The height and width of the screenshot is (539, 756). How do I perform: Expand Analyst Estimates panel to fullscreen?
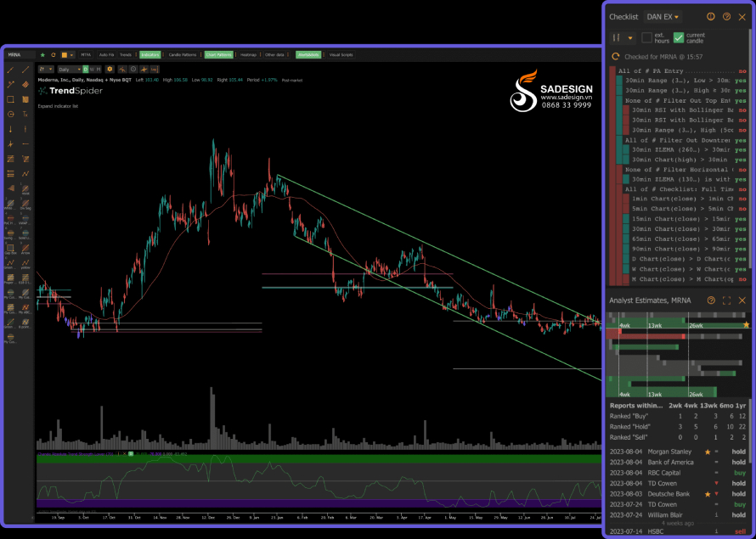click(726, 300)
